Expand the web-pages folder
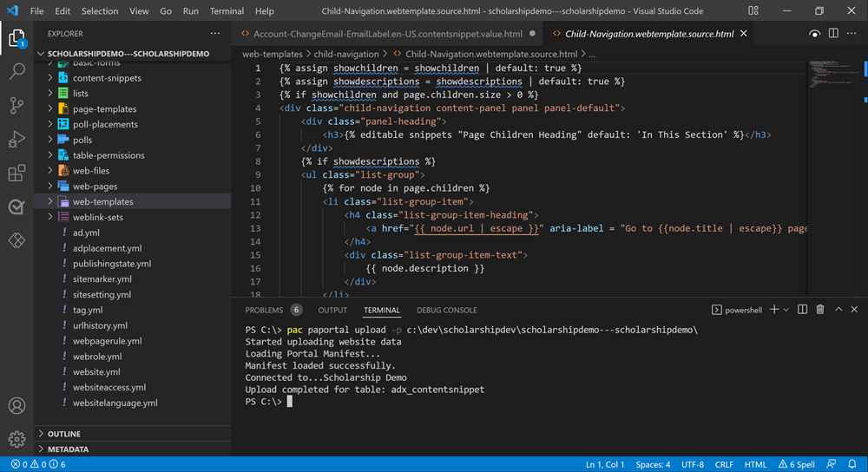 pos(95,187)
